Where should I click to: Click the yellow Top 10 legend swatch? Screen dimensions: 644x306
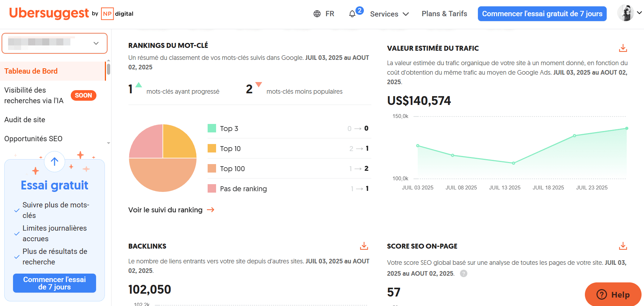coord(212,148)
